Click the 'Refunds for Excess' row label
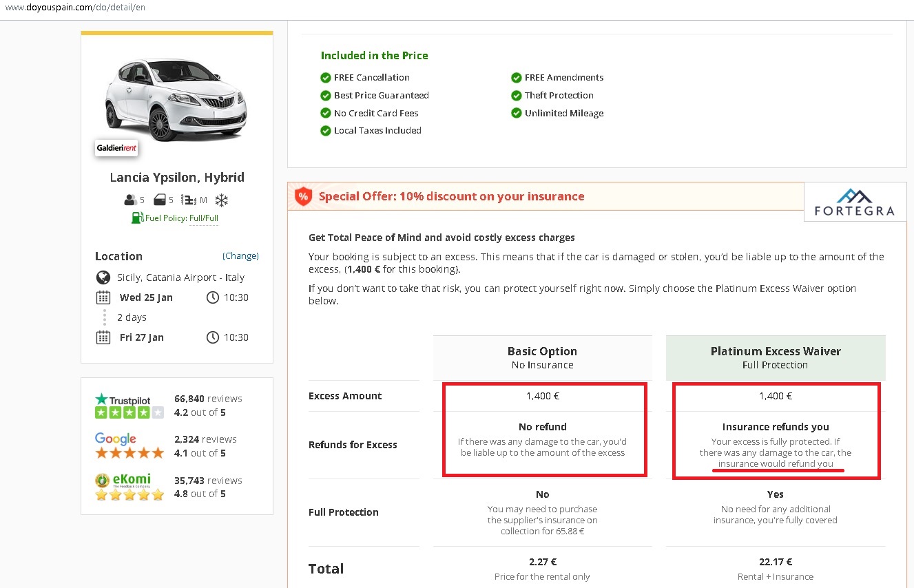Viewport: 914px width, 588px height. 353,445
